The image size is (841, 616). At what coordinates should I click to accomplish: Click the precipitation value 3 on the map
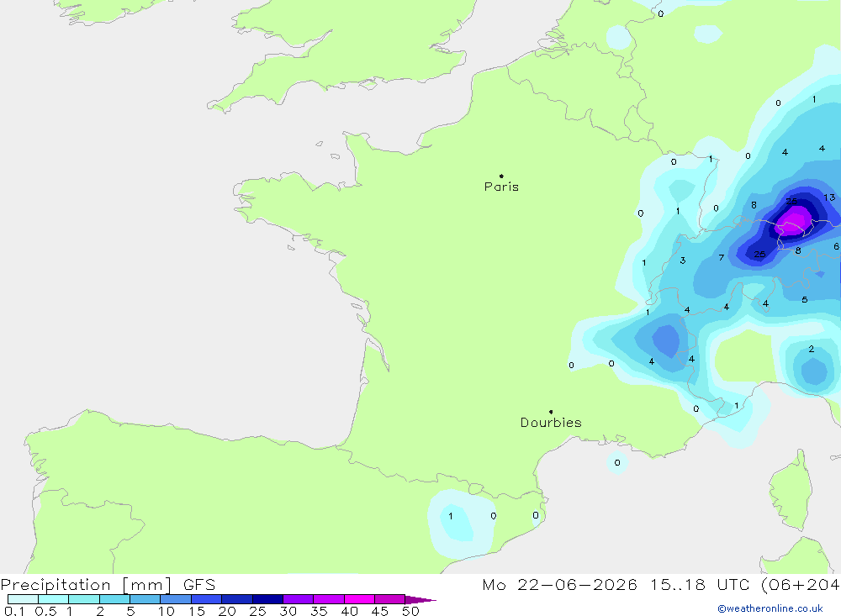pos(683,261)
